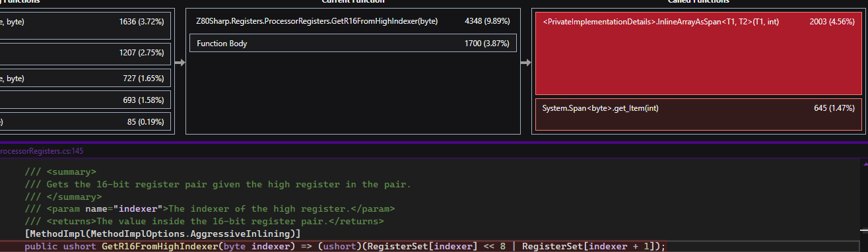This screenshot has width=868, height=252.
Task: Click the '/// <summary>' opening comment line
Action: pos(60,172)
